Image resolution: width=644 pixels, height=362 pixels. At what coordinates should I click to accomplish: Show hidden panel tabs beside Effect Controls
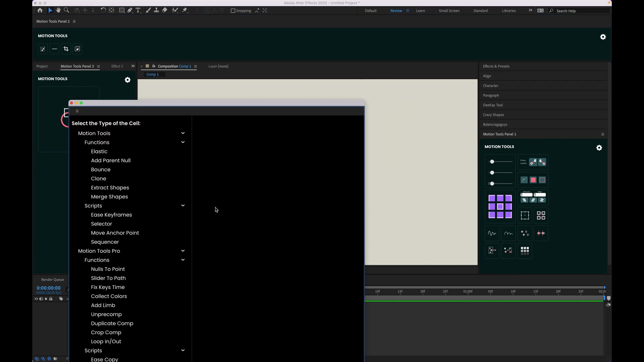coord(133,66)
